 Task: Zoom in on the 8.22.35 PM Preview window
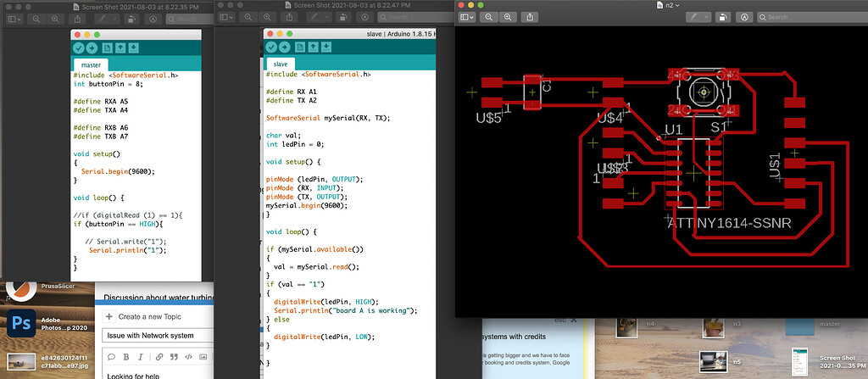coord(55,19)
